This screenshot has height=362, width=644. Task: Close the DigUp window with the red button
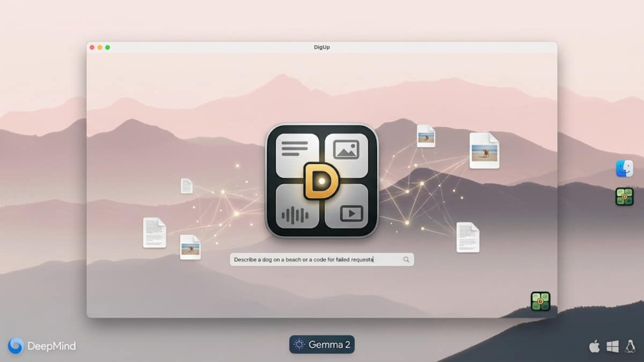pyautogui.click(x=92, y=47)
